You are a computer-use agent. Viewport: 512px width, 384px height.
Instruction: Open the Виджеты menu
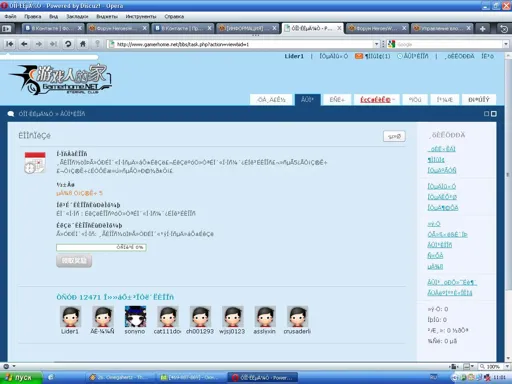tap(107, 16)
